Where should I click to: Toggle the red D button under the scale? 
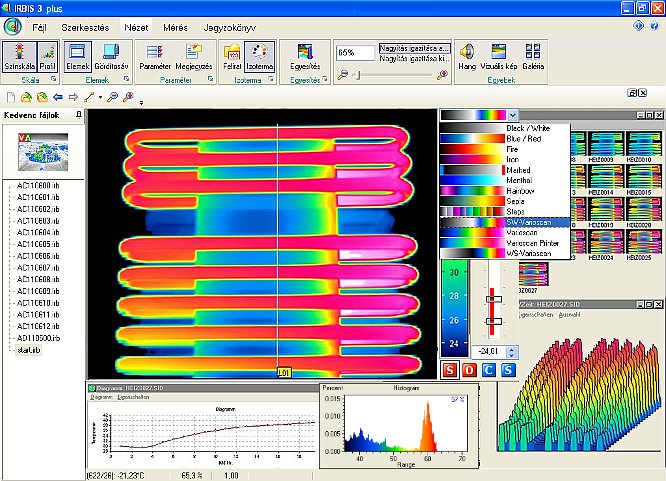click(x=469, y=372)
